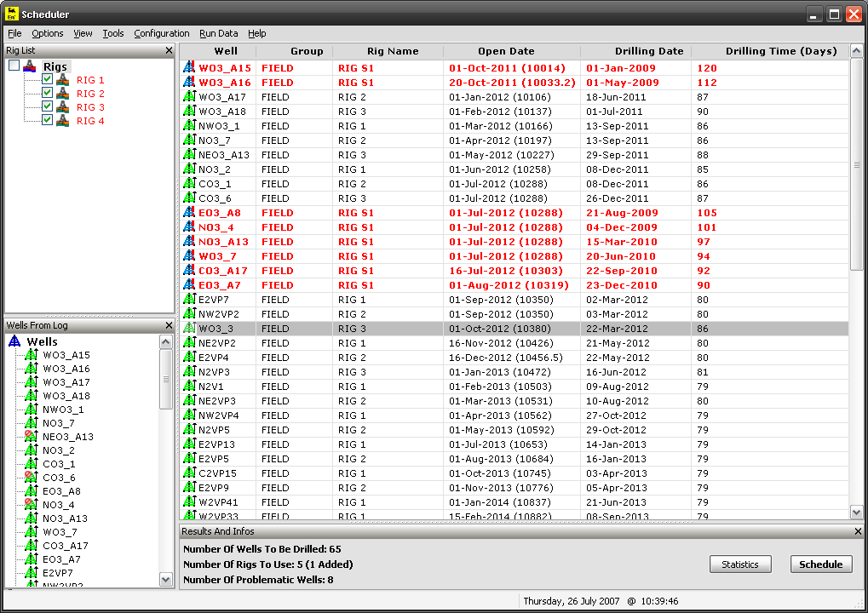This screenshot has width=868, height=613.
Task: Open the Configuration menu
Action: coord(162,33)
